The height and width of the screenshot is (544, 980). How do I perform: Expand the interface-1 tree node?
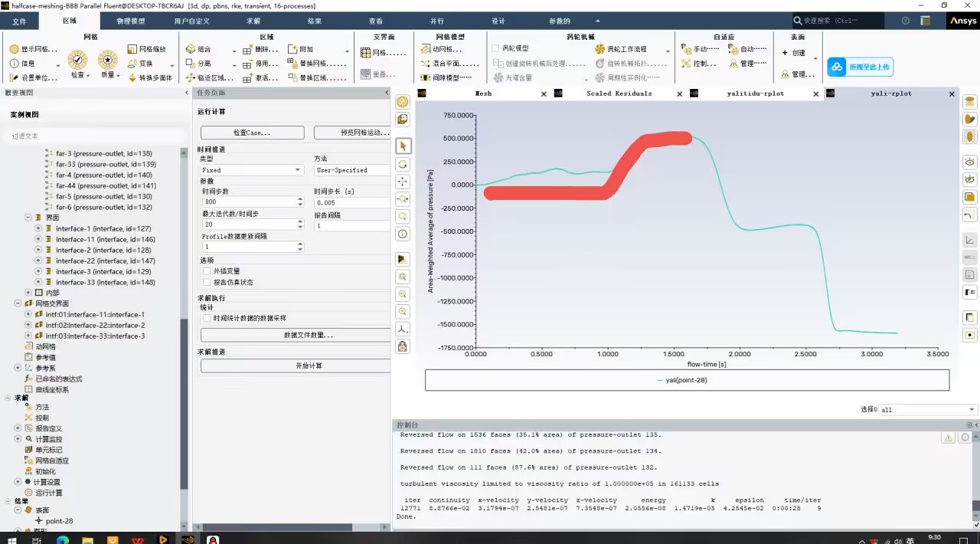point(38,228)
